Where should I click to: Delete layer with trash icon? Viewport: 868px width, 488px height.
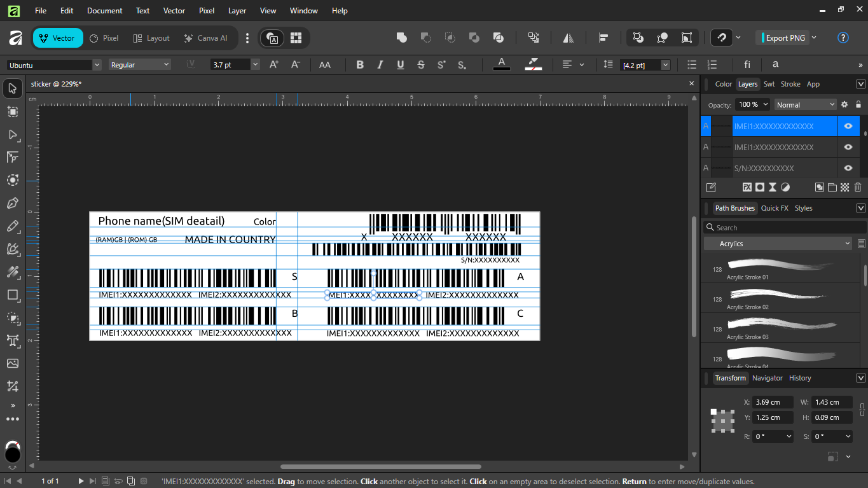[858, 187]
